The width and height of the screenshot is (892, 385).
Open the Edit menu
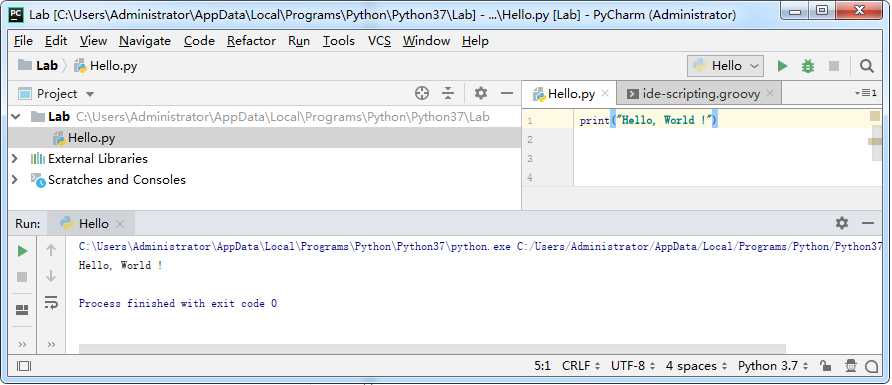(x=56, y=41)
